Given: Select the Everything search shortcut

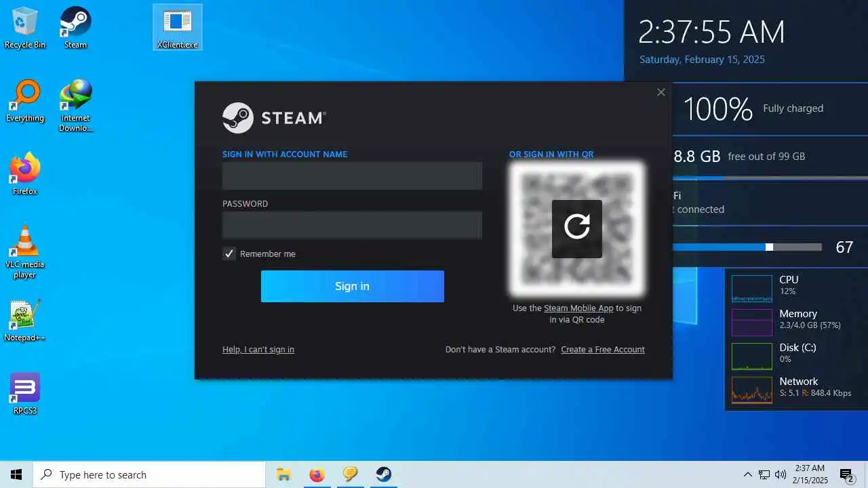Looking at the screenshot, I should point(25,101).
